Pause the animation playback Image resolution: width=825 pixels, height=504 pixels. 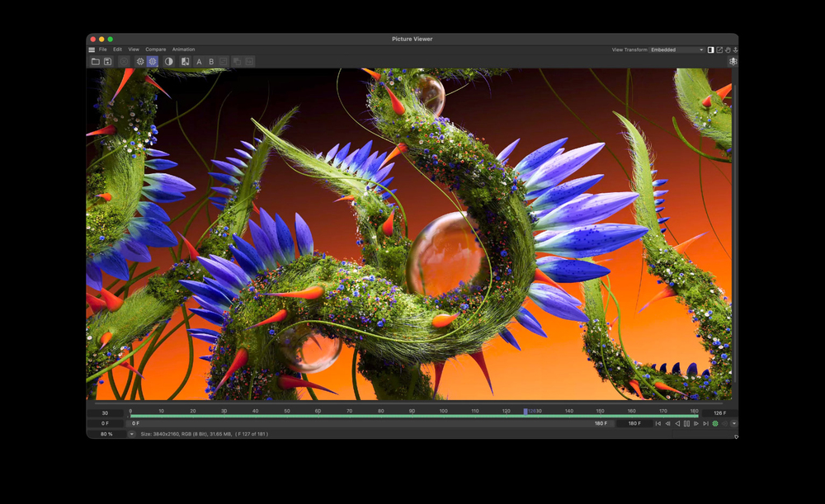(686, 423)
